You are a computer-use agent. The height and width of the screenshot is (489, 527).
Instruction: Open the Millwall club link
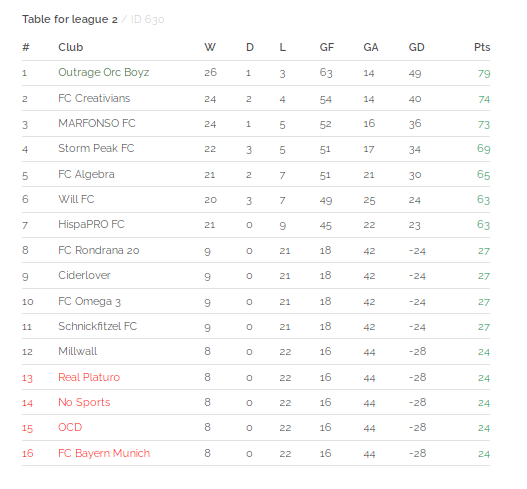(x=78, y=351)
